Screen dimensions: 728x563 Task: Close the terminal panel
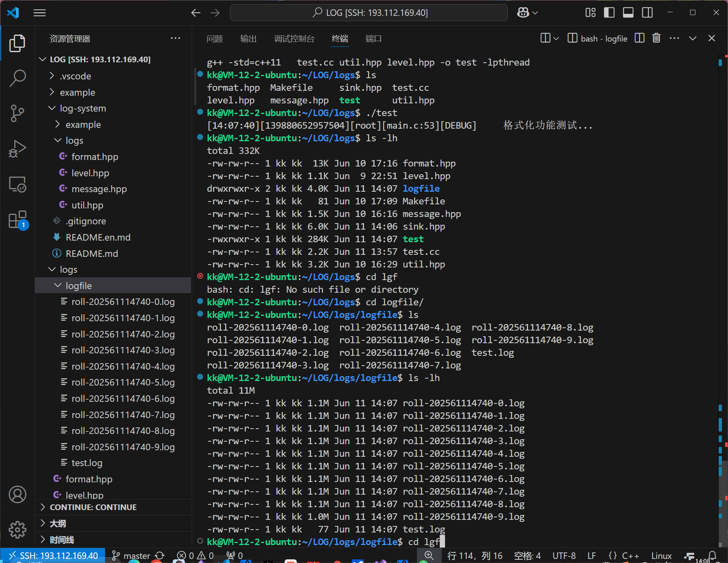[x=712, y=38]
